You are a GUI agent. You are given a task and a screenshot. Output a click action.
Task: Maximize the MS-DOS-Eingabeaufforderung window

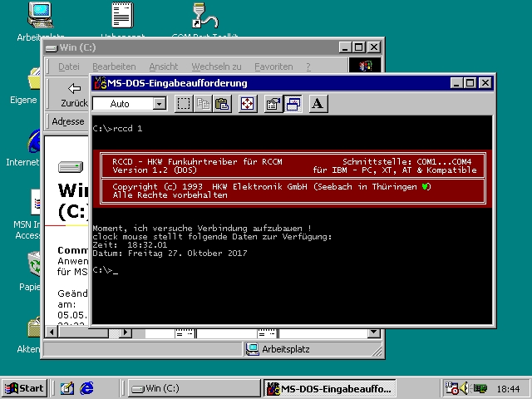point(470,83)
